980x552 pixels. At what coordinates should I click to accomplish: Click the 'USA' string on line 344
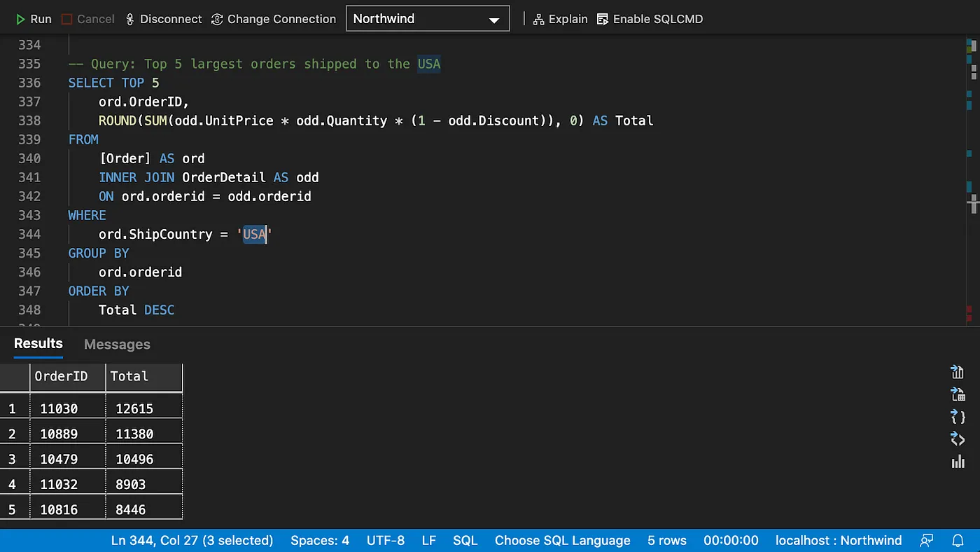[254, 234]
